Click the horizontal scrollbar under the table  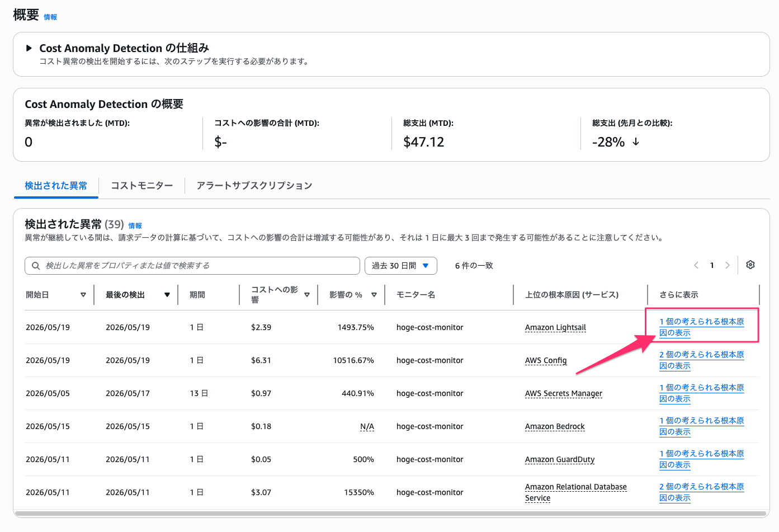pyautogui.click(x=390, y=514)
